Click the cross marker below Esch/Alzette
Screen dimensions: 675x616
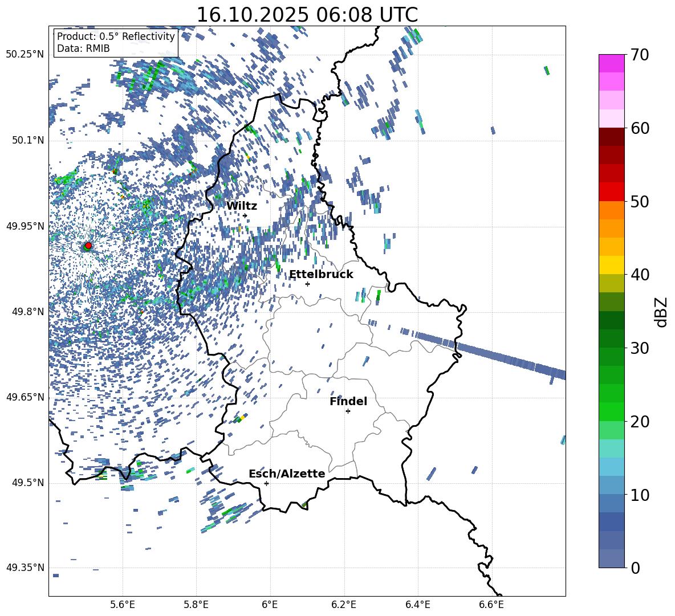[266, 483]
